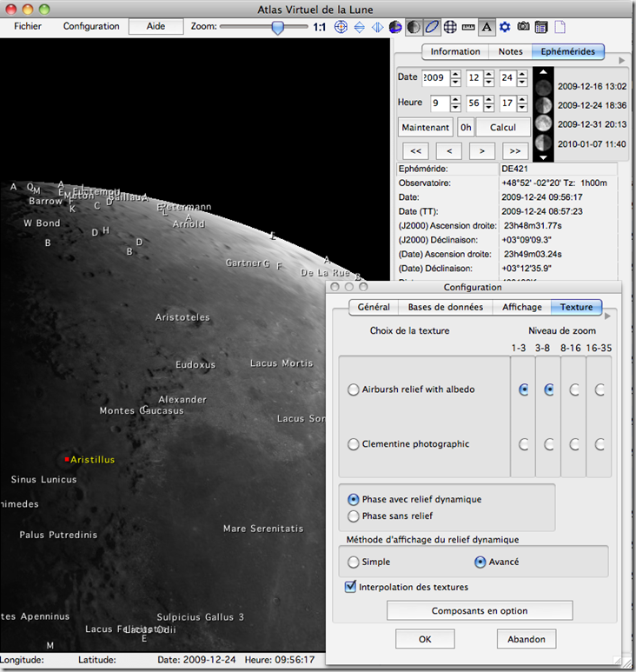
Task: Click the '>>' step forward button
Action: point(515,151)
